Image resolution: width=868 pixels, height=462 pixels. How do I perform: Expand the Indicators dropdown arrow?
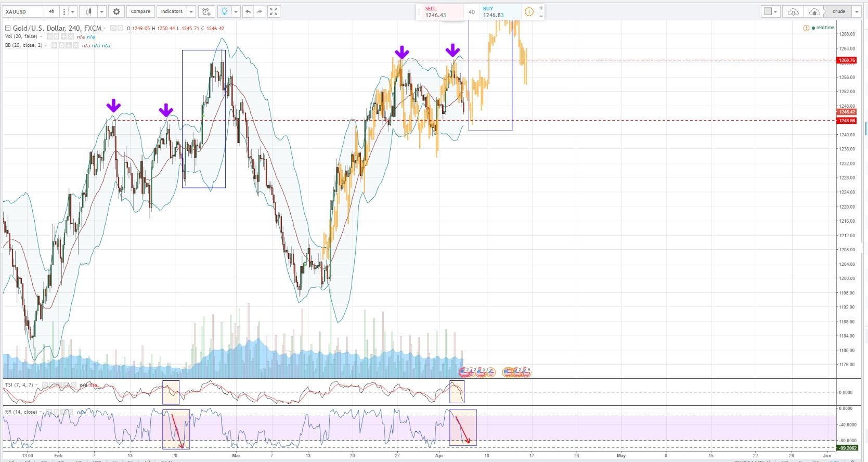(x=191, y=11)
